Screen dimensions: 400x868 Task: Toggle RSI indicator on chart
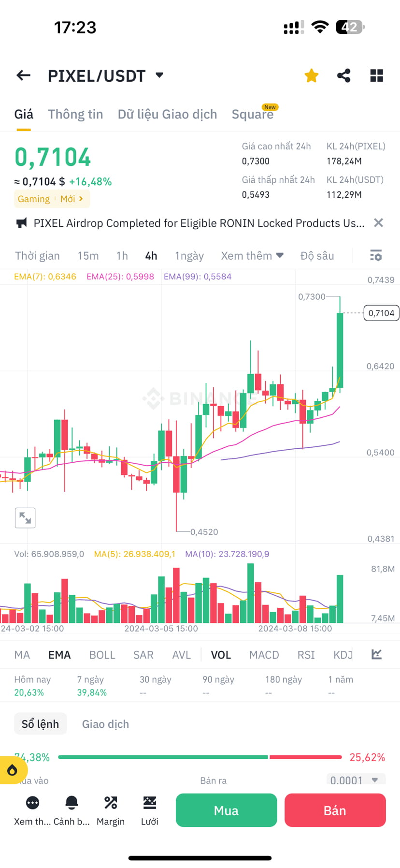pos(305,654)
